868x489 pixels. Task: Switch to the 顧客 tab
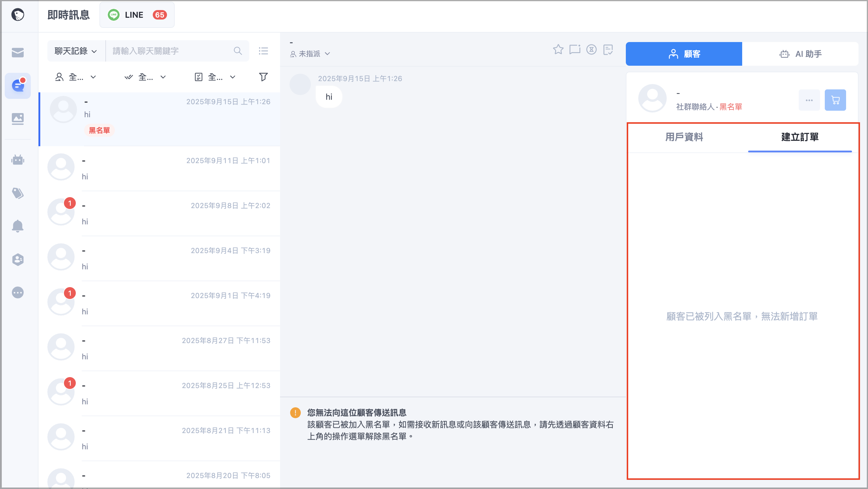(x=684, y=54)
